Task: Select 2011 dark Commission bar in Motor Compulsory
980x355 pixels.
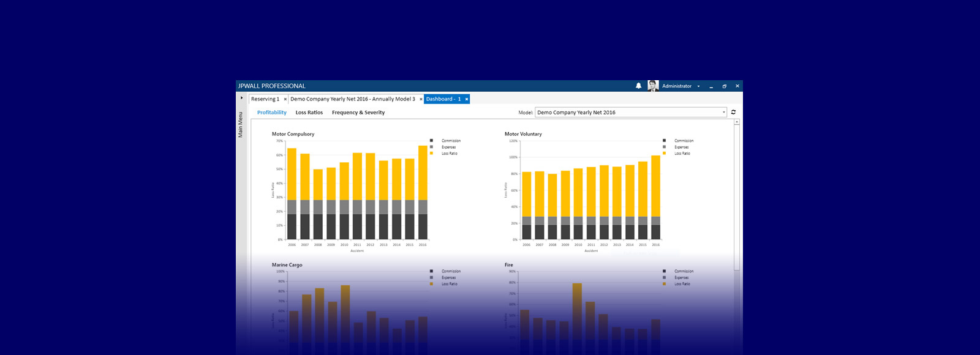Action: pyautogui.click(x=357, y=226)
